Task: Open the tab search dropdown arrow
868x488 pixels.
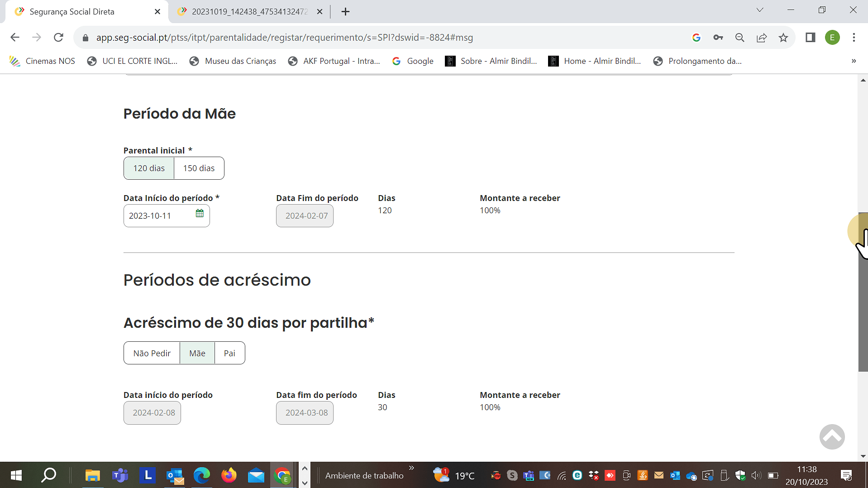Action: coord(760,10)
